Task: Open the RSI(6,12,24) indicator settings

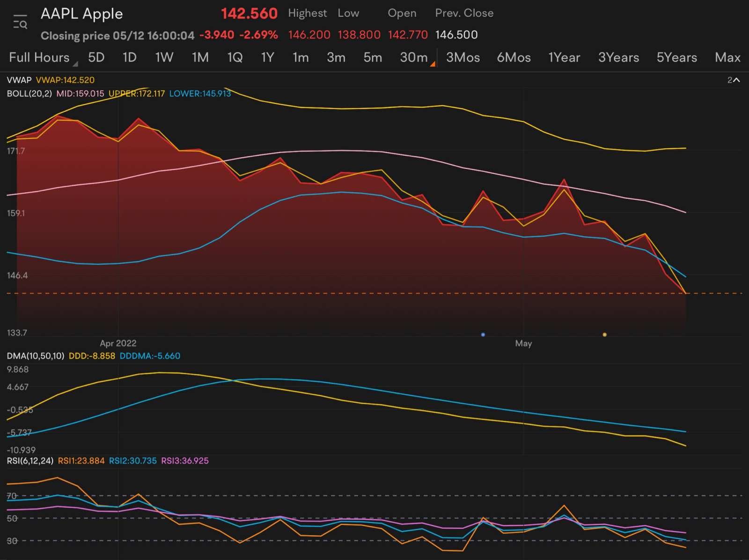Action: (30, 461)
